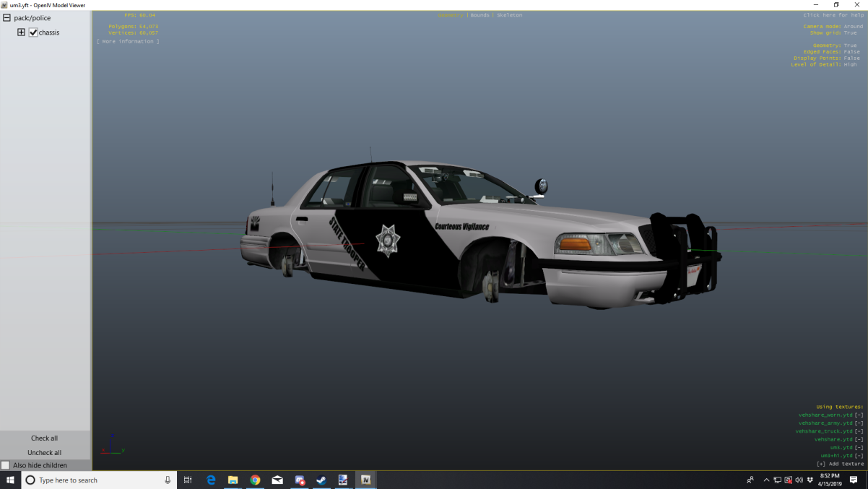Remove the um3+hi.ytd texture

(859, 456)
